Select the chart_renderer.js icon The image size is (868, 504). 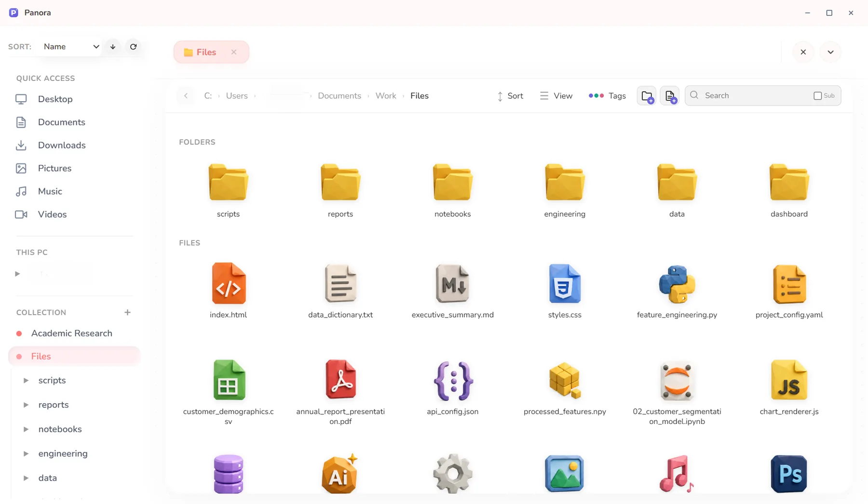(789, 380)
